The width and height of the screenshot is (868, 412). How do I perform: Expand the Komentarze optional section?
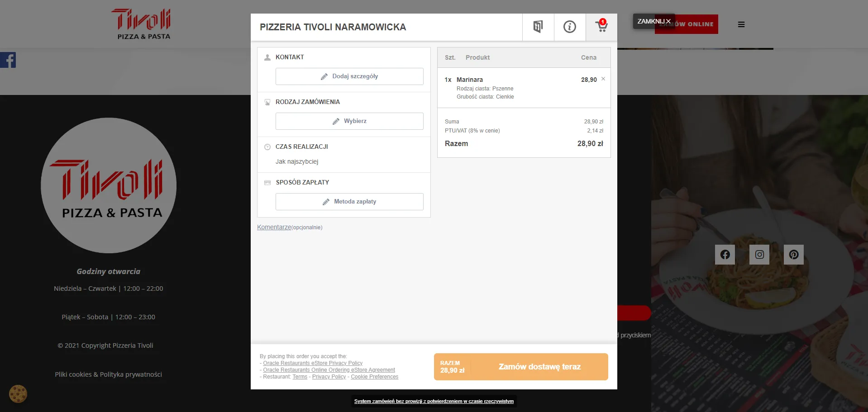point(274,227)
